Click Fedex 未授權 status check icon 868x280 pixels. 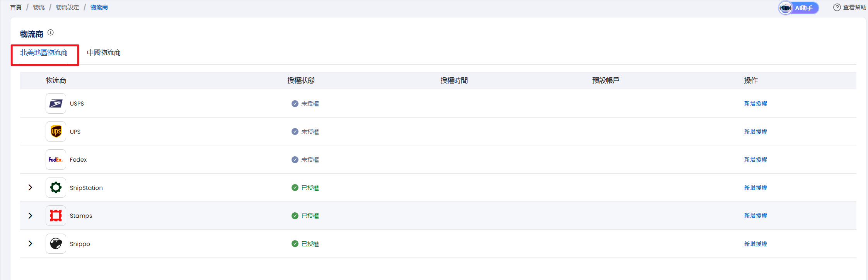(295, 160)
